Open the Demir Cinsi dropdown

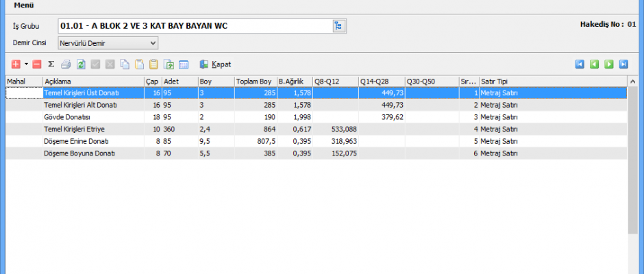[153, 43]
